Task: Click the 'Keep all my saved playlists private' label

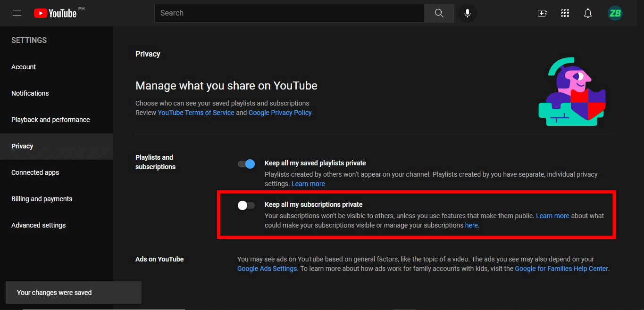Action: coord(315,163)
